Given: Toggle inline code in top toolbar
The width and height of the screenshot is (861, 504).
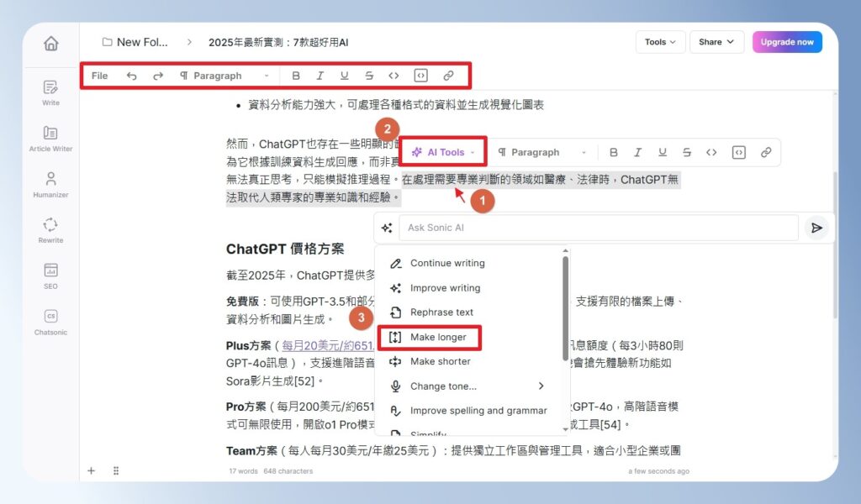Looking at the screenshot, I should click(394, 76).
